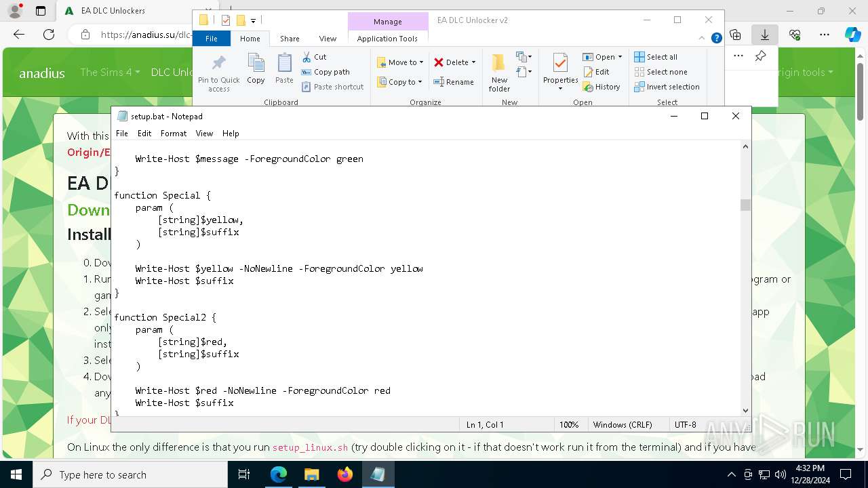Click Quick Access Toolbar properties checkmark icon
The image size is (868, 488).
pyautogui.click(x=226, y=20)
